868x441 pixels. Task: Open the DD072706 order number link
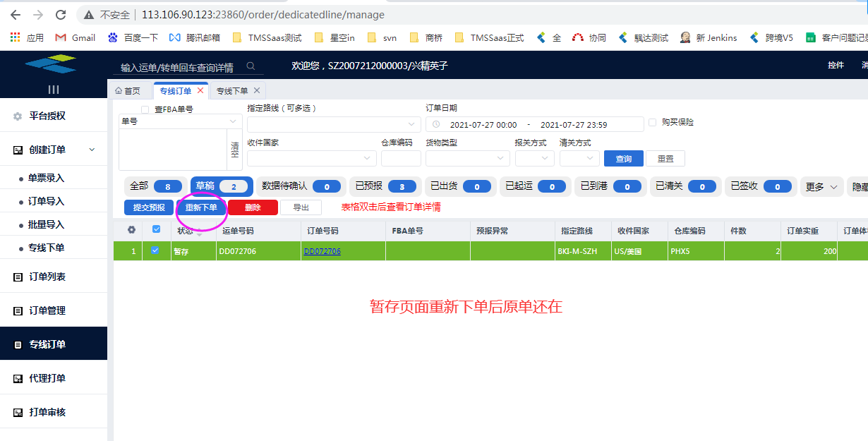[322, 251]
